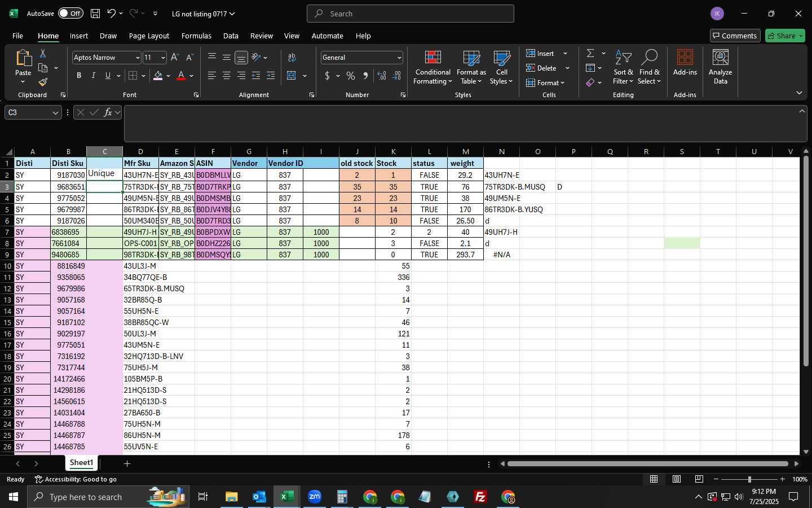Click the Format Painter brush icon

(x=42, y=82)
